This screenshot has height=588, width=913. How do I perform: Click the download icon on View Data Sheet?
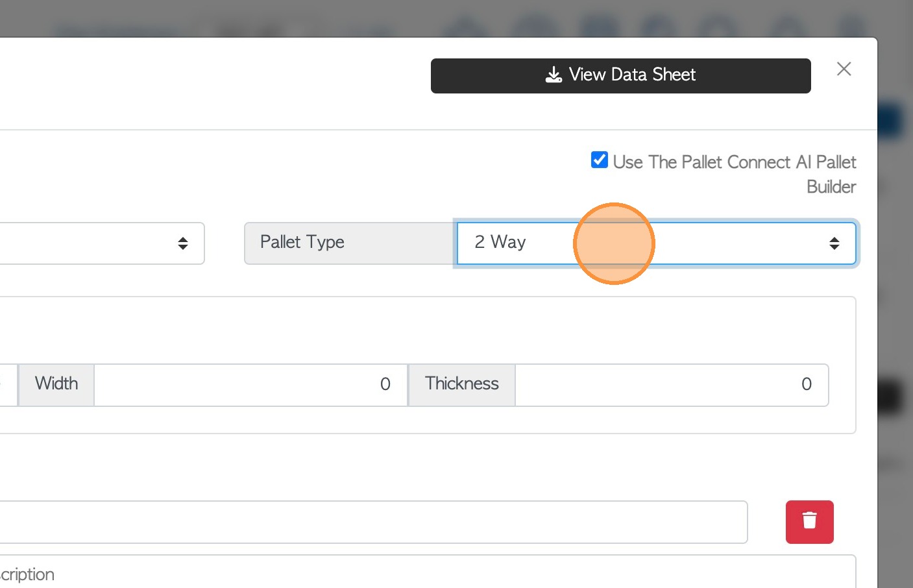tap(554, 75)
